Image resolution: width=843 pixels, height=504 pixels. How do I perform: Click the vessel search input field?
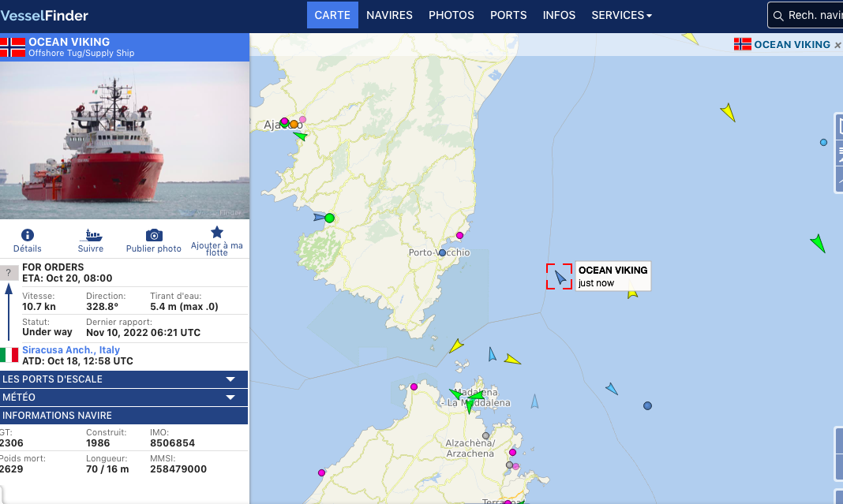[x=813, y=15]
